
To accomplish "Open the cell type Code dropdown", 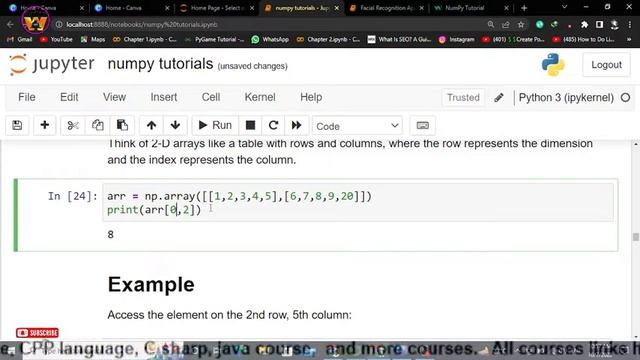I will coord(357,126).
